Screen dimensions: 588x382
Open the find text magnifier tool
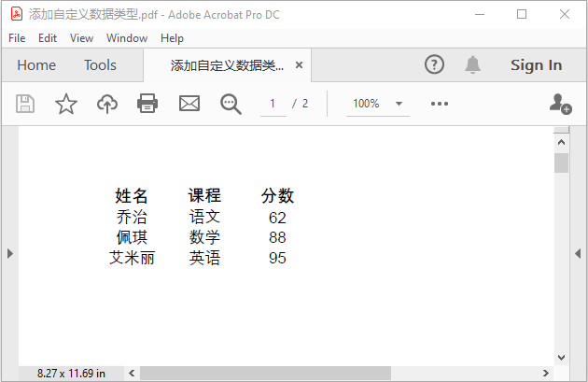tap(231, 104)
